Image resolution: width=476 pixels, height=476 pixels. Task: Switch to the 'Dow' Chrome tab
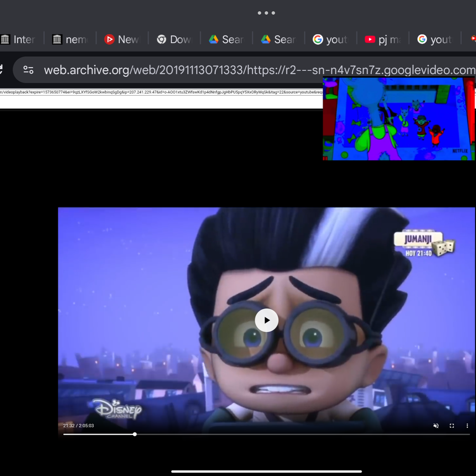[x=175, y=40]
